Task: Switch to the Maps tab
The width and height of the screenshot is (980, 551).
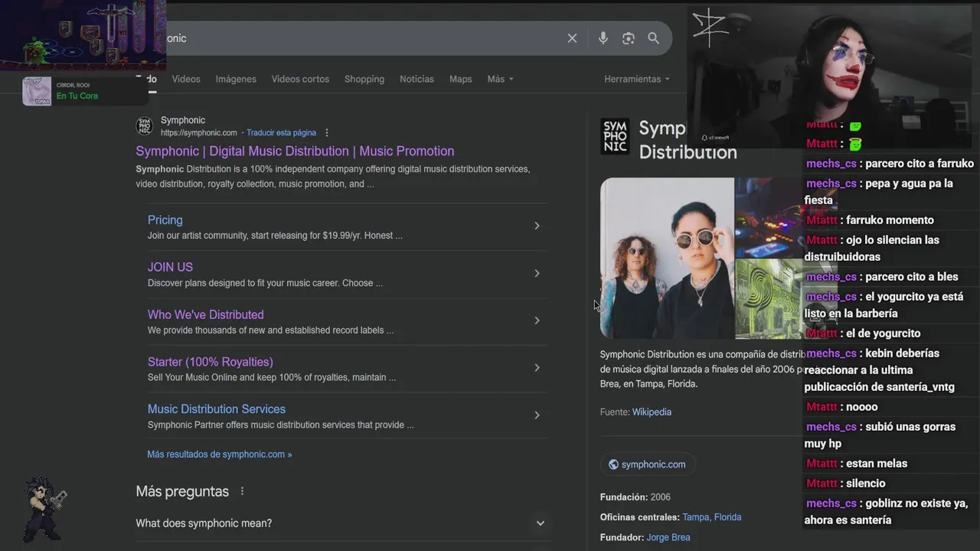Action: [x=460, y=79]
